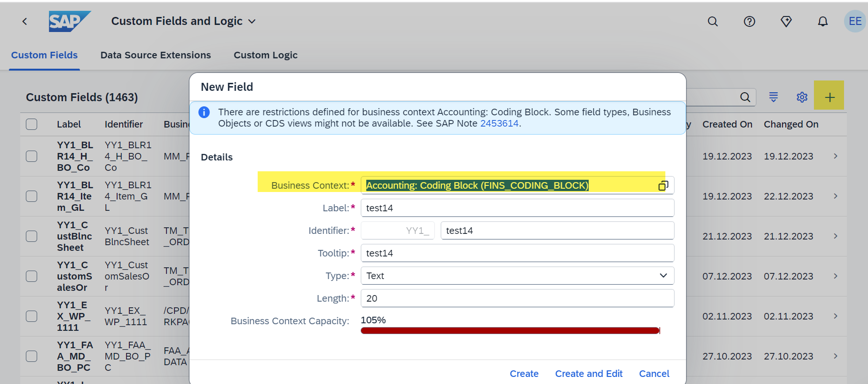This screenshot has height=384, width=868.
Task: Click the Custom Fields (1463) title
Action: point(82,97)
